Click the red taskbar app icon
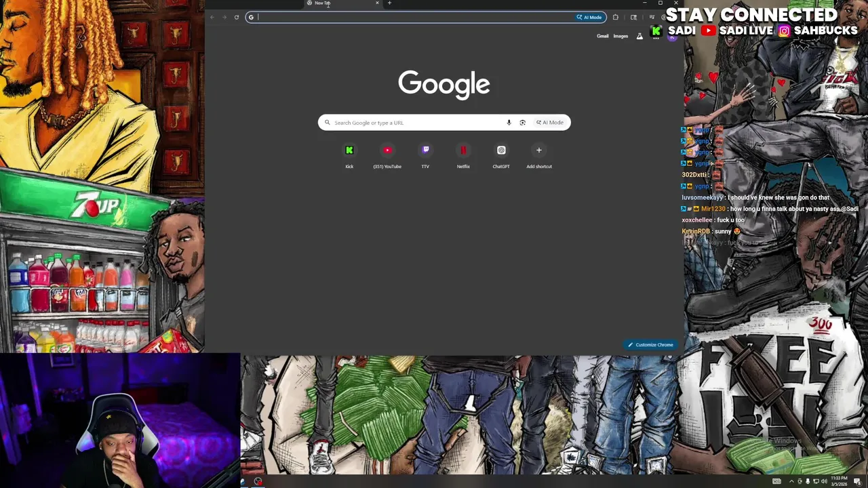868x488 pixels. 258,481
